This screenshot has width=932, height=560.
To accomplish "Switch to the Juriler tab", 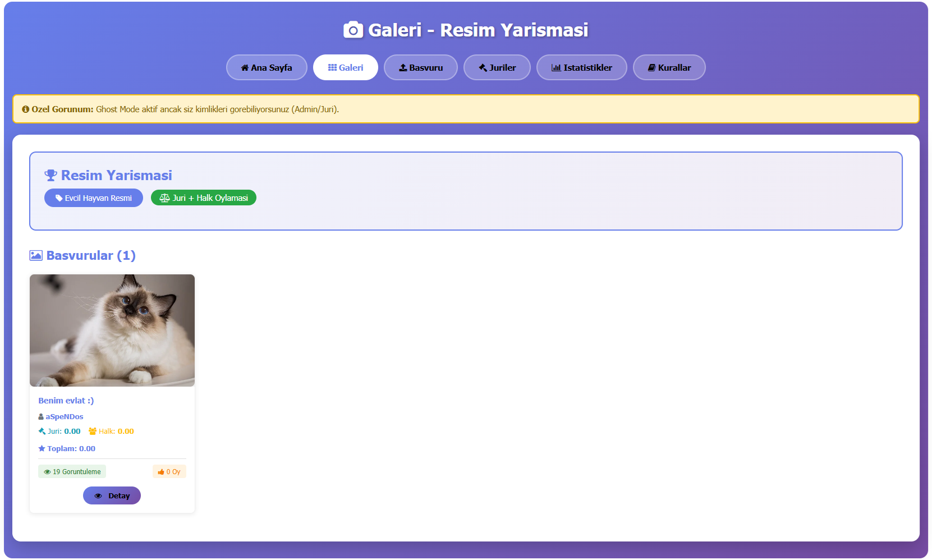I will tap(497, 67).
